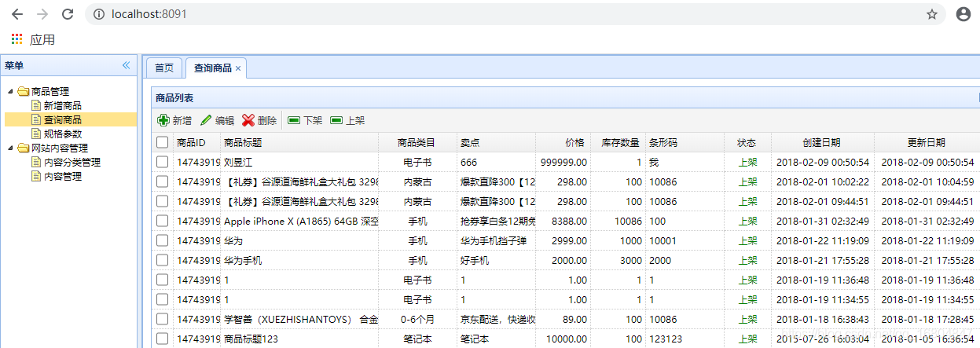The width and height of the screenshot is (980, 348).
Task: Click the 条形码 column header
Action: (685, 142)
